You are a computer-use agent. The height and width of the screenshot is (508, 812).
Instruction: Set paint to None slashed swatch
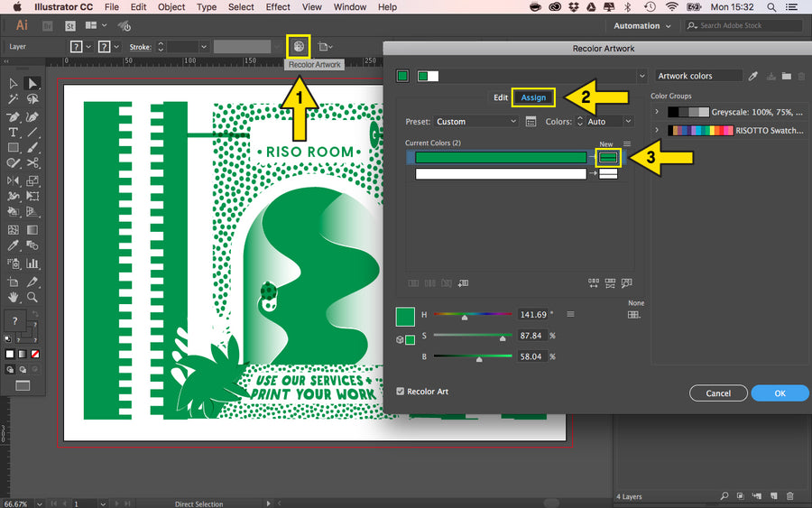(35, 355)
